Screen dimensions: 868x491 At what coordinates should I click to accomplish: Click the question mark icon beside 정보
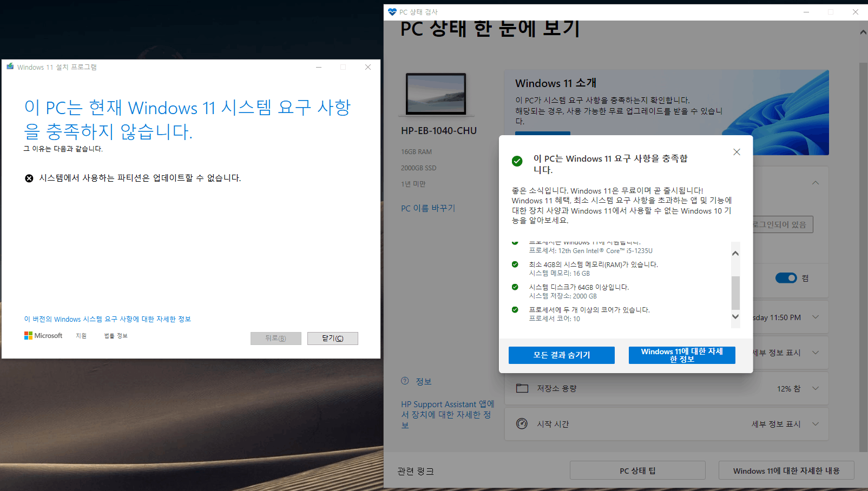(x=405, y=381)
